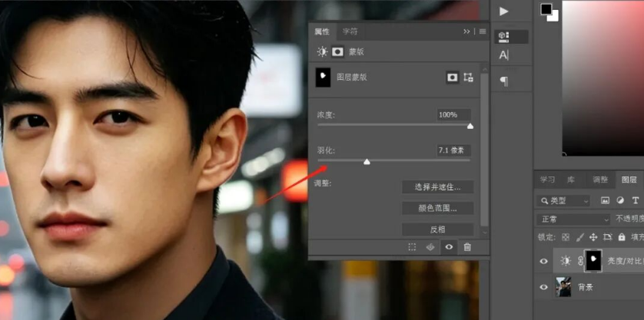
Task: Open the 正常 blend mode dropdown
Action: click(x=574, y=219)
